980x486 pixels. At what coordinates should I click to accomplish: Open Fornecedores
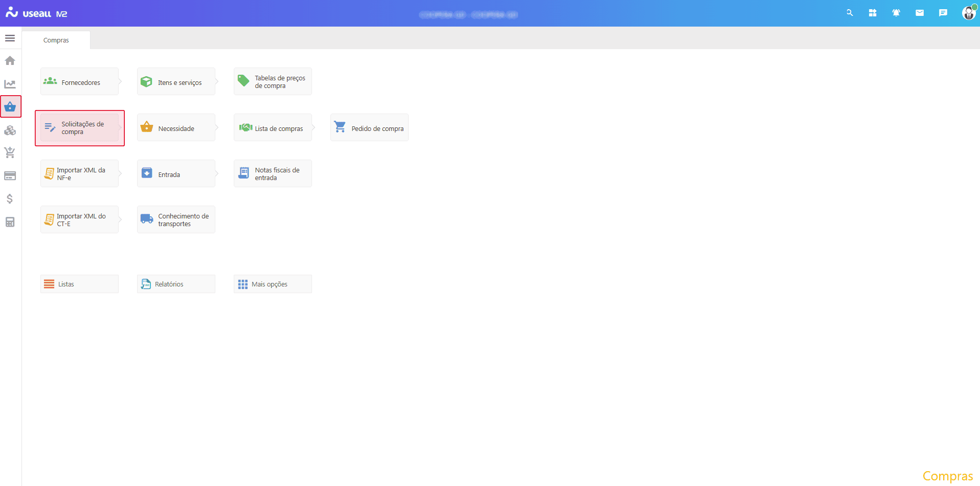pos(79,82)
